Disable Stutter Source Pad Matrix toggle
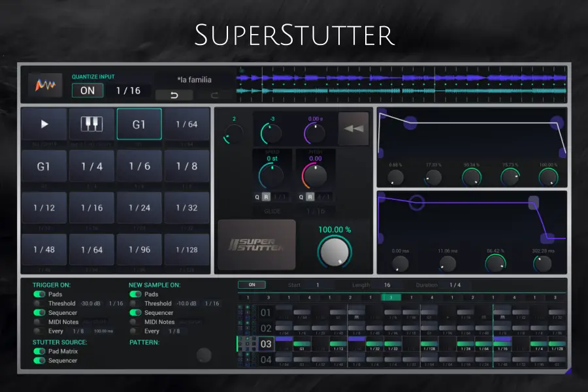This screenshot has width=588, height=392. [x=39, y=351]
